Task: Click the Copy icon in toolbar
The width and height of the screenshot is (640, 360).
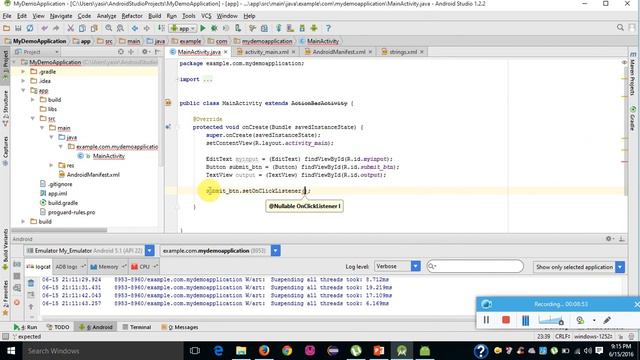Action: tap(82, 28)
